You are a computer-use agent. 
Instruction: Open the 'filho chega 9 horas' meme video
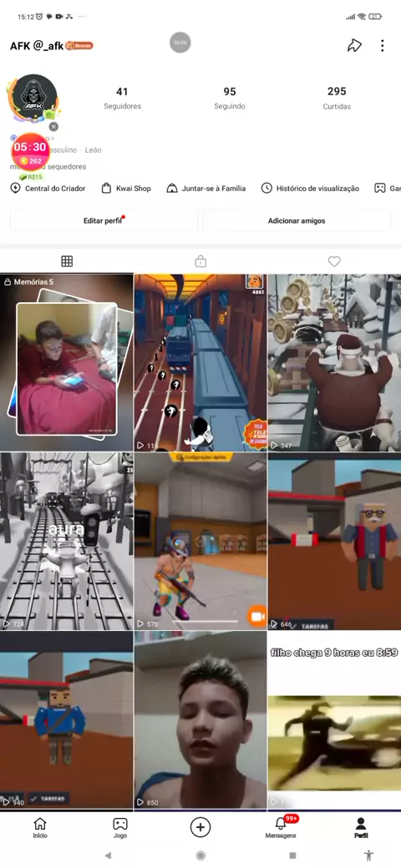click(x=334, y=719)
